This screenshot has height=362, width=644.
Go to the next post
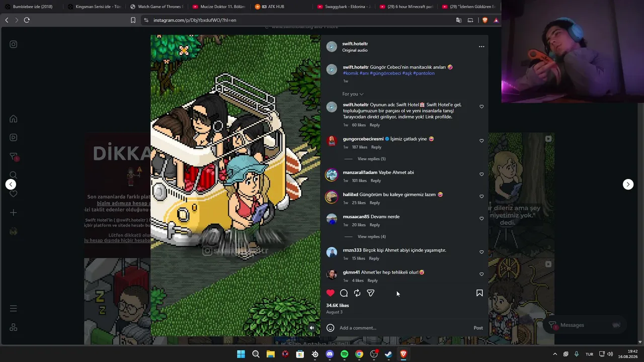click(628, 184)
